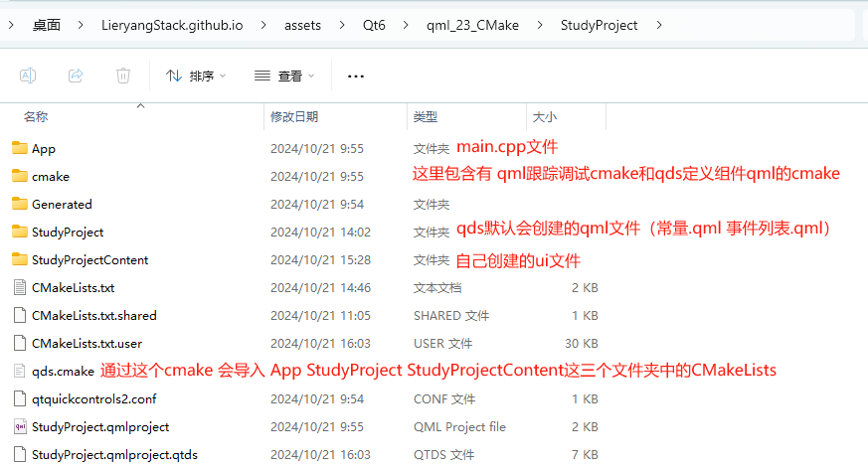
Task: Click the 2024/10/21 11:05 date cell
Action: 320,315
